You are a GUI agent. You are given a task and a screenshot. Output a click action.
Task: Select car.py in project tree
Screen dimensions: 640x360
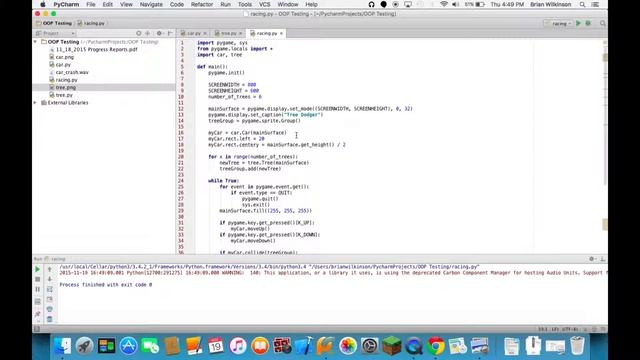click(x=63, y=64)
